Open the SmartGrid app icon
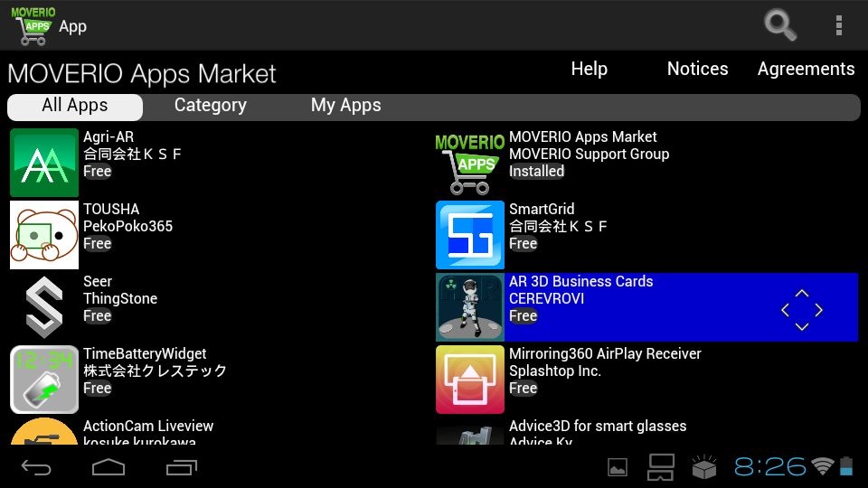This screenshot has height=488, width=868. 470,235
